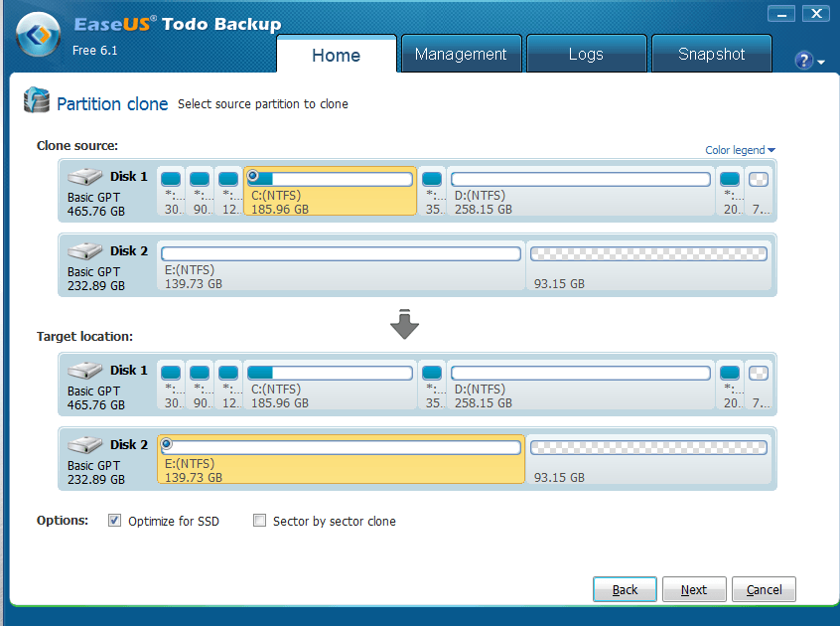
Task: Select source partition labeled 90 on Disk 1
Action: click(201, 192)
